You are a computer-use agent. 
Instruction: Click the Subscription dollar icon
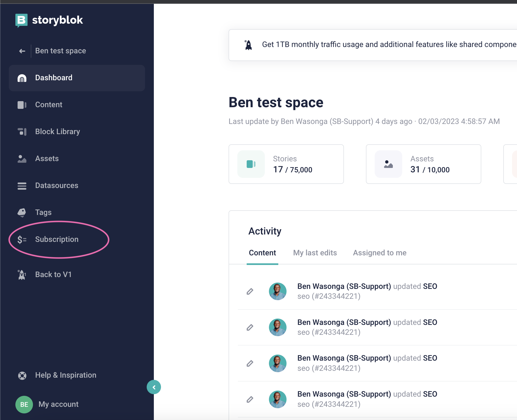[22, 240]
